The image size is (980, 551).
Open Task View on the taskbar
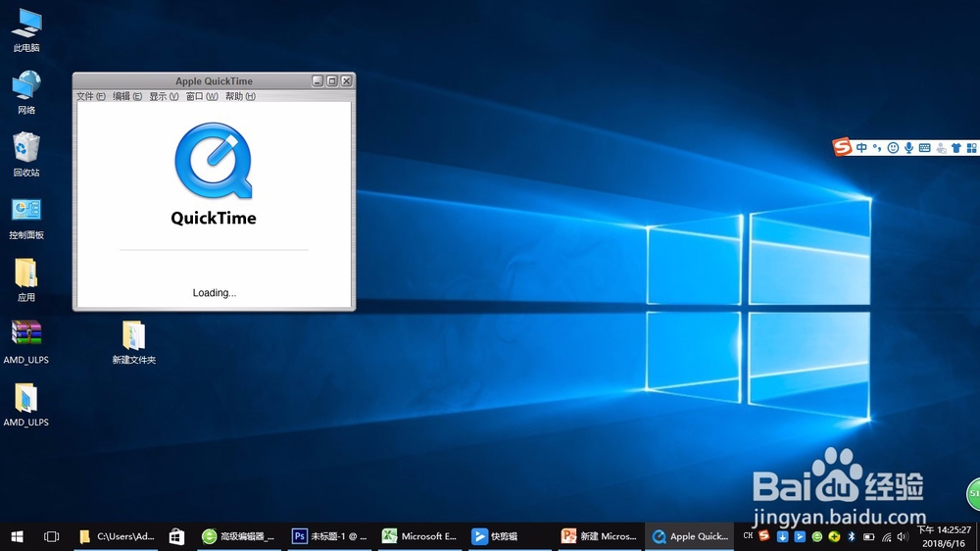tap(51, 536)
